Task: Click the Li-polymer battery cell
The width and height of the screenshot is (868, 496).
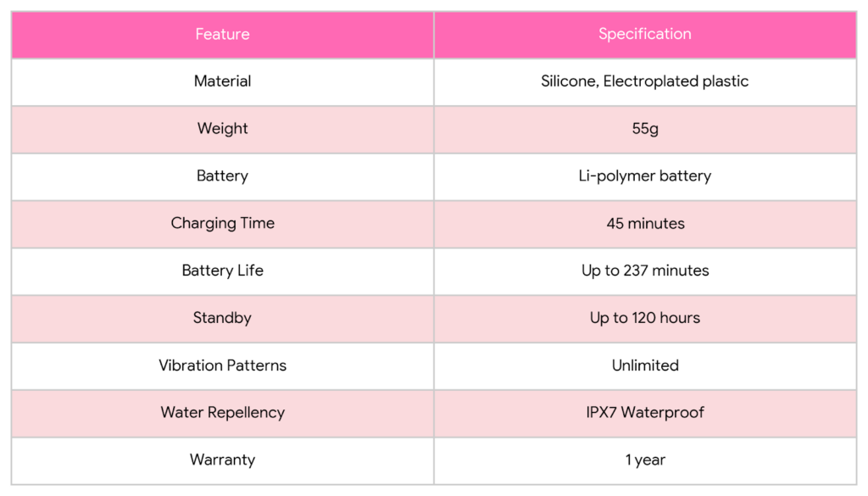Action: point(644,176)
